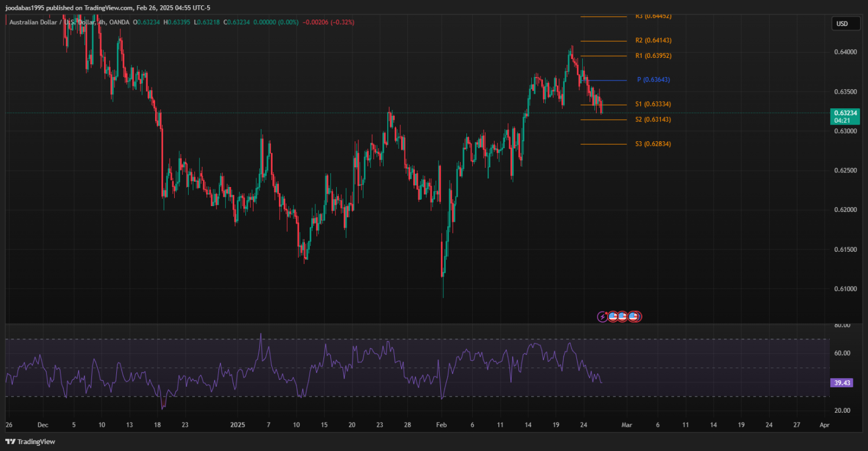Click the Mar label on time axis

point(626,425)
